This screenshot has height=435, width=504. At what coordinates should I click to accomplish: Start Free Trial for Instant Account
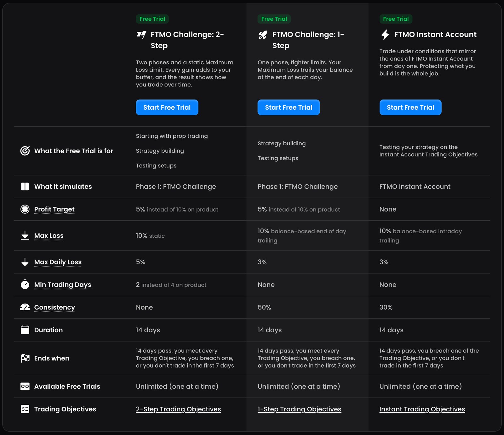410,107
